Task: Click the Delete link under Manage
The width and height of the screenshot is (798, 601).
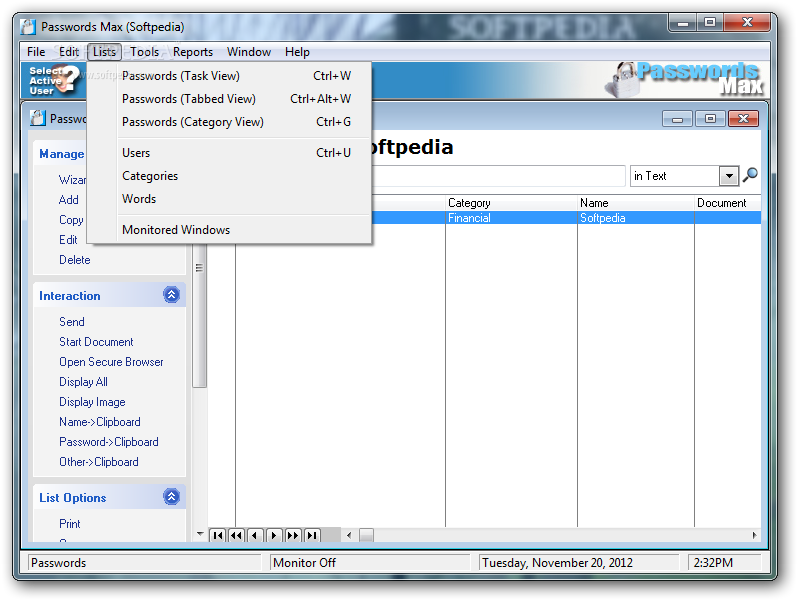Action: pyautogui.click(x=75, y=260)
